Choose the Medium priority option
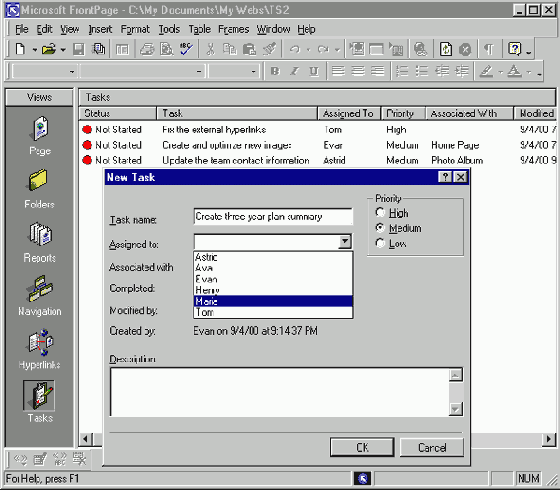Screen dimensions: 560x490 coord(380,228)
